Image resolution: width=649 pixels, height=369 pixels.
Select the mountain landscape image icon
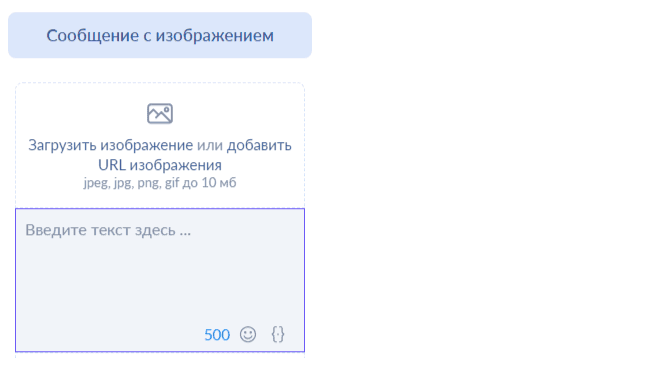160,114
